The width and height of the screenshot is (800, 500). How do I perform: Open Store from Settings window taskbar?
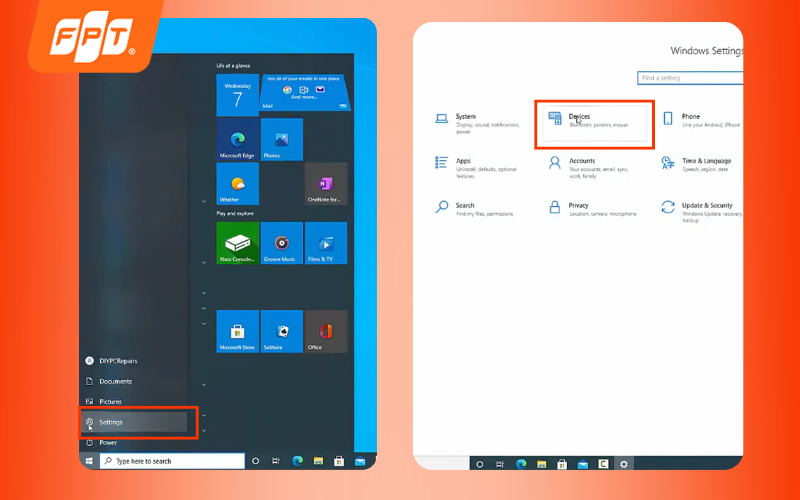562,464
